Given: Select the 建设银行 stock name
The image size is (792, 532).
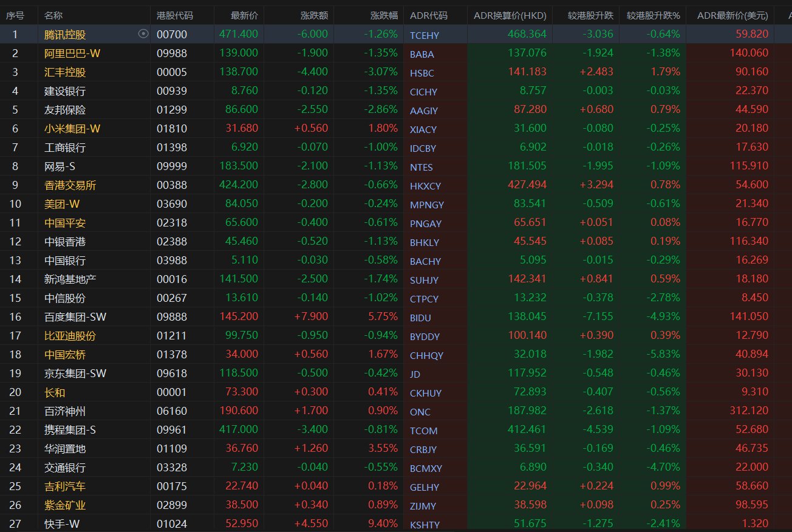Looking at the screenshot, I should [x=65, y=91].
